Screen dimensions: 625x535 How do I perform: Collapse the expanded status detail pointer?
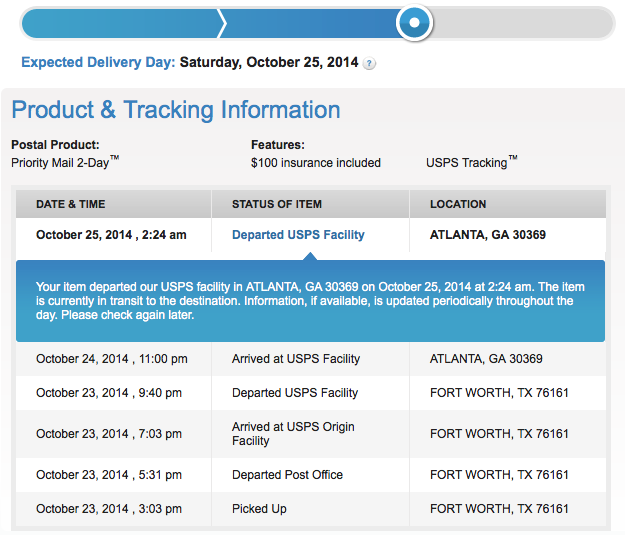click(x=310, y=256)
